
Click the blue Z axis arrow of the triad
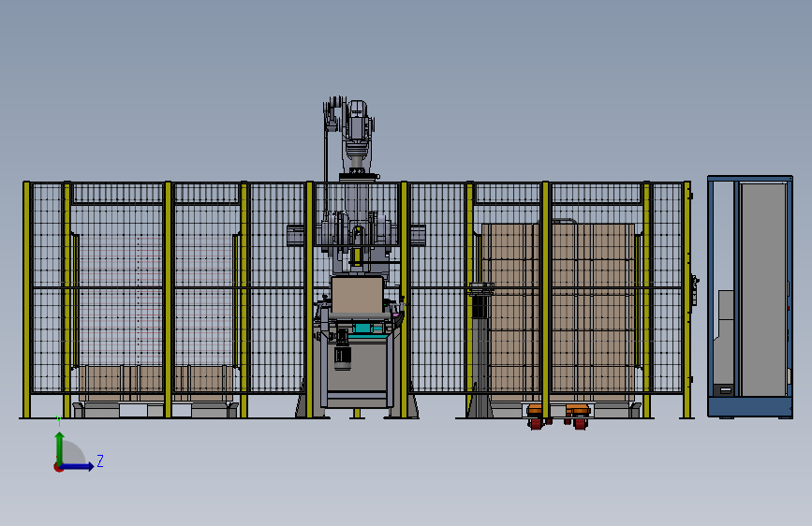tap(78, 466)
